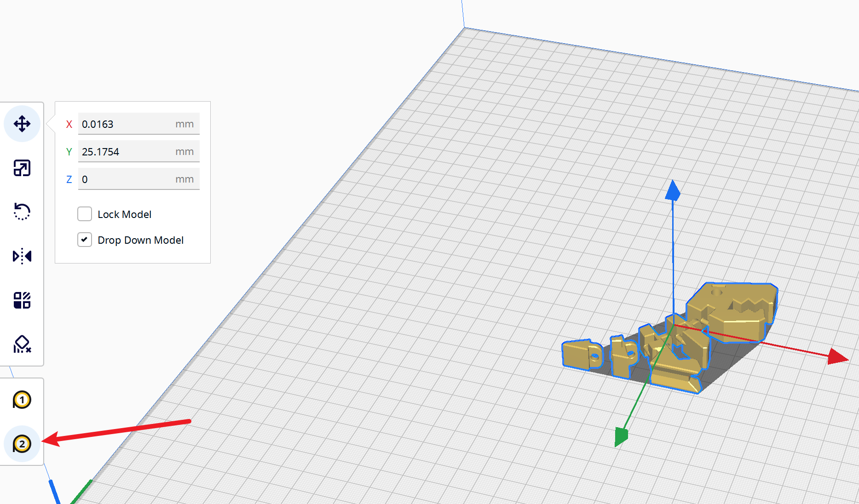Disable the Drop Down Model checkbox
The height and width of the screenshot is (504, 859).
(85, 240)
